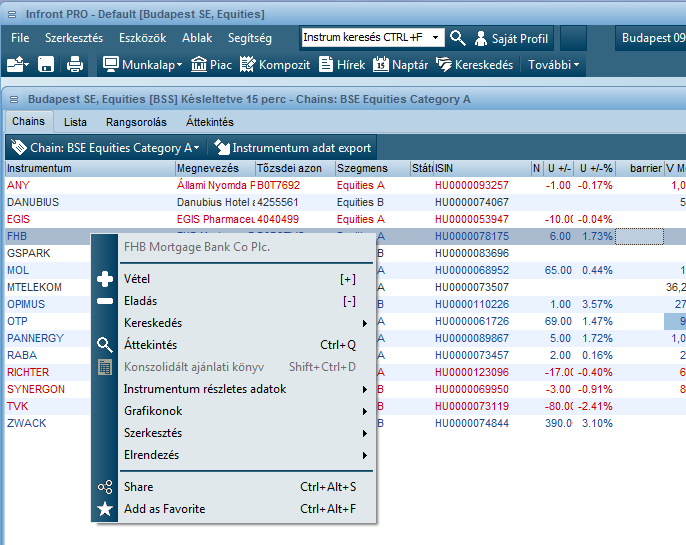
Task: Open the Kompozit toolbar item
Action: point(275,65)
